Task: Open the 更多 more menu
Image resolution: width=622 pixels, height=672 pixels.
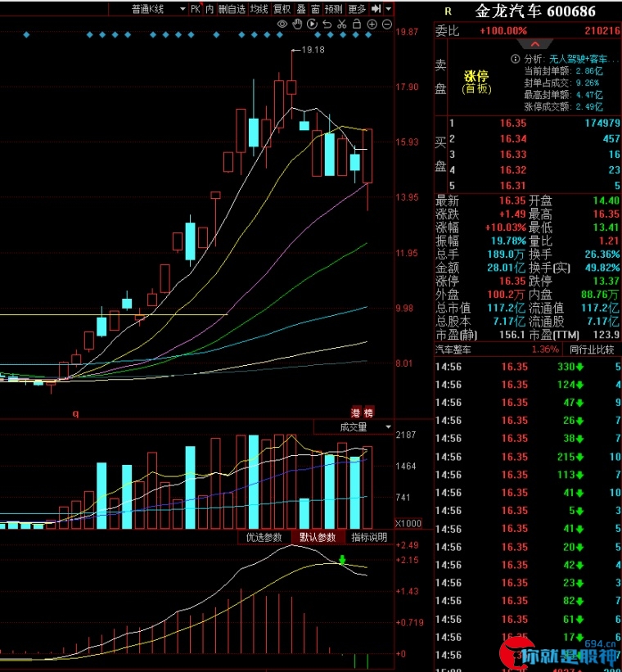Action: [x=357, y=9]
